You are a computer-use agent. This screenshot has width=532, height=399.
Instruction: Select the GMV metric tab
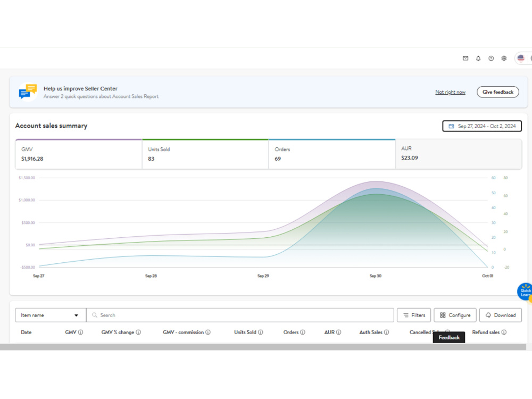(x=78, y=154)
